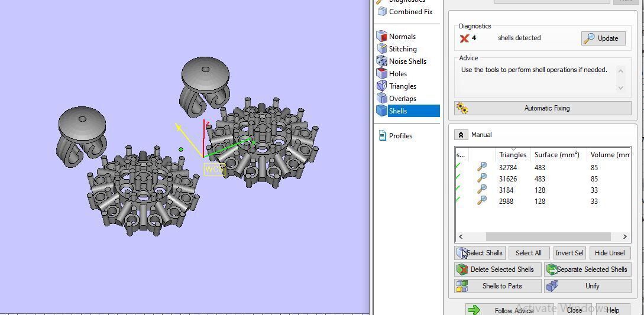This screenshot has width=644, height=315.
Task: Collapse the Manual section
Action: [461, 135]
